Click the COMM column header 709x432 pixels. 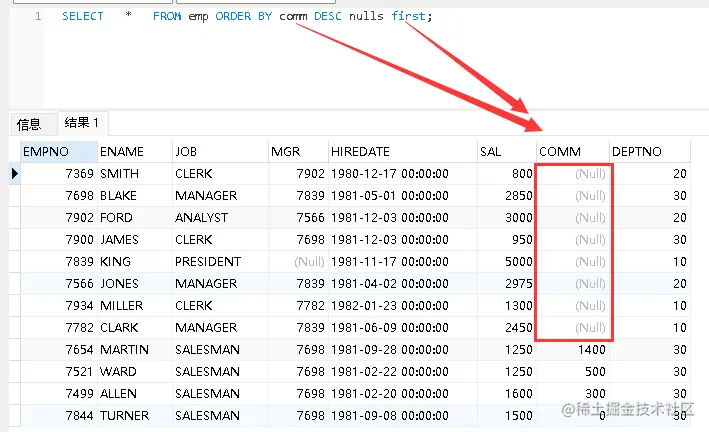pyautogui.click(x=573, y=152)
